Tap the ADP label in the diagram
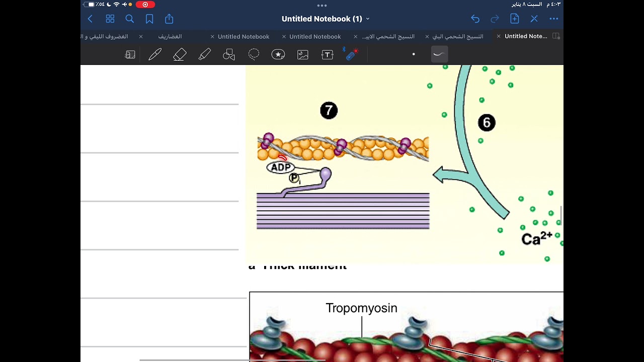 [x=280, y=167]
